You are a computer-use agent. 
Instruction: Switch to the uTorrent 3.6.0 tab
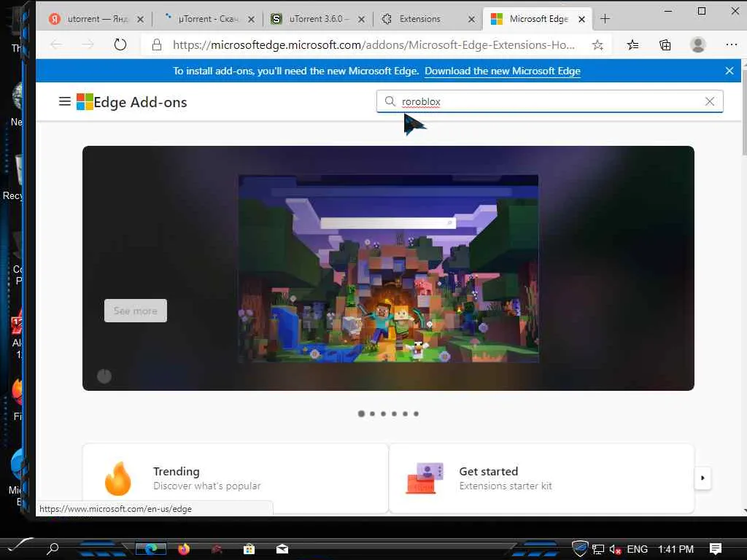click(x=318, y=19)
